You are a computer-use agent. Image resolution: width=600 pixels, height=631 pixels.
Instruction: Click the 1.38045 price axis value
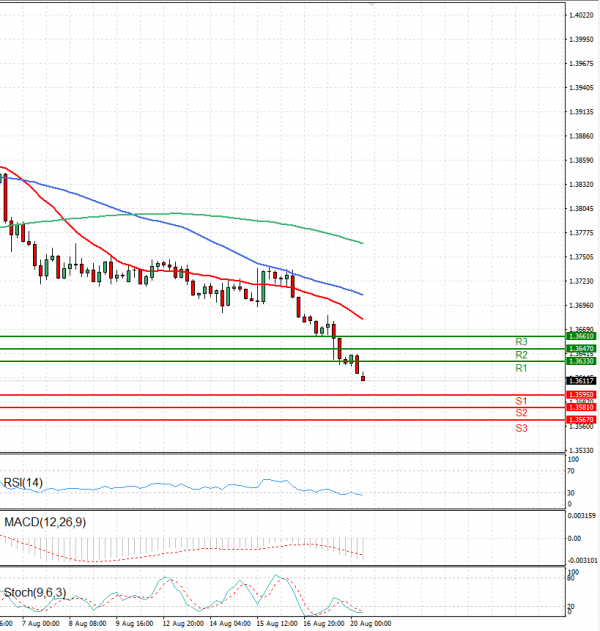pyautogui.click(x=581, y=208)
